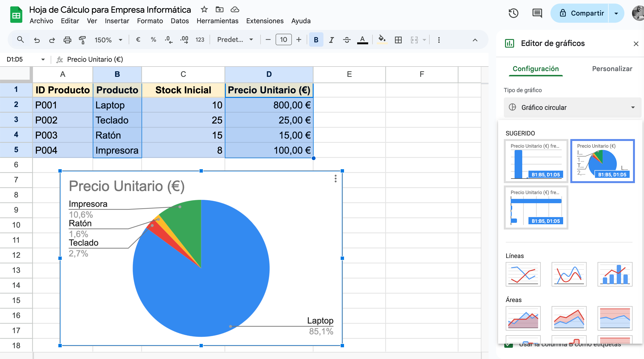Viewport: 644px width, 359px height.
Task: Open the fill color paint bucket
Action: click(382, 40)
